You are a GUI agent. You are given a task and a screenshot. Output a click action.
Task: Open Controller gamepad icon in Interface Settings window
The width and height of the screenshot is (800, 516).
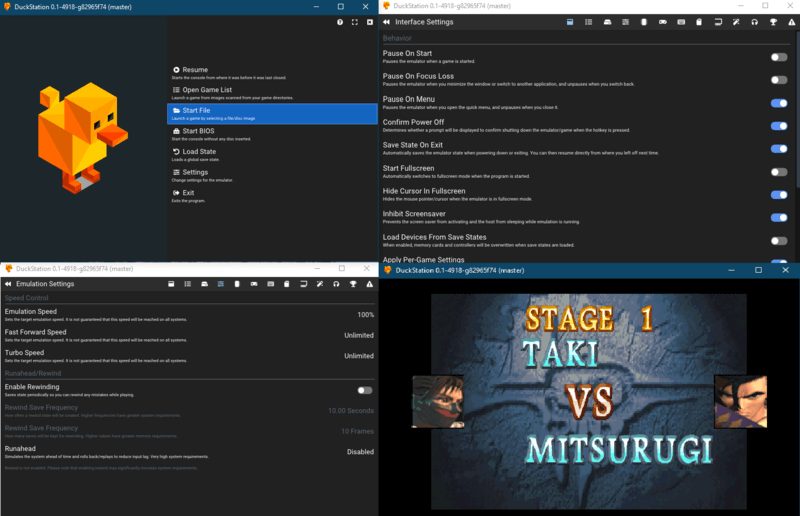pyautogui.click(x=662, y=22)
